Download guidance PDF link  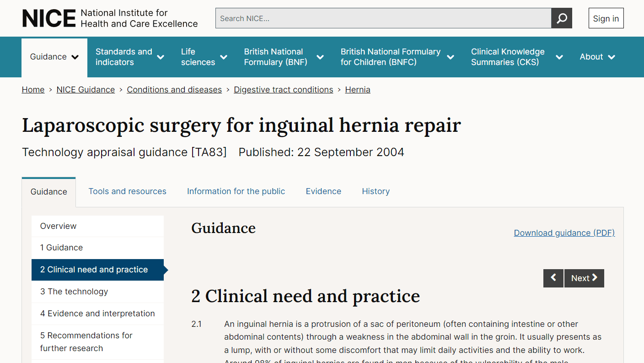(x=564, y=233)
